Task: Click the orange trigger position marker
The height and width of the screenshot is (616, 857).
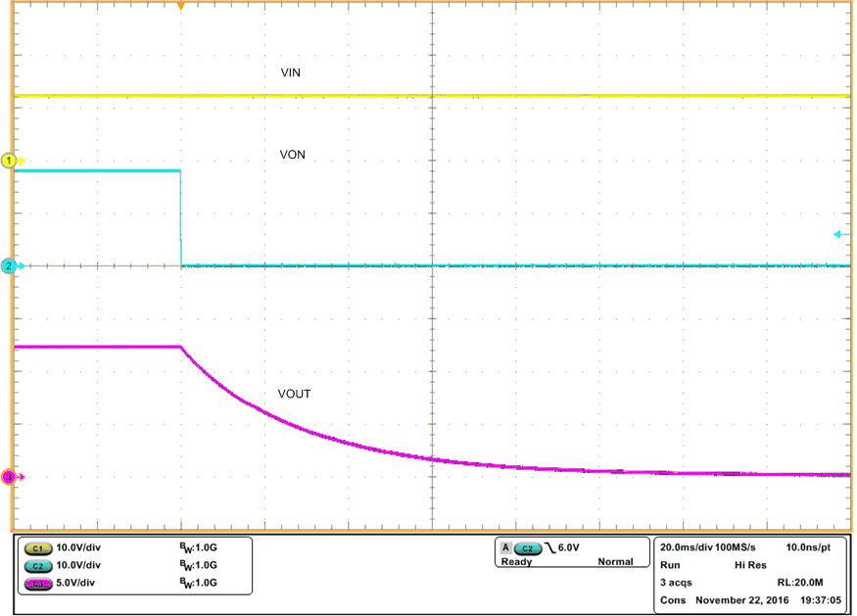Action: 180,6
